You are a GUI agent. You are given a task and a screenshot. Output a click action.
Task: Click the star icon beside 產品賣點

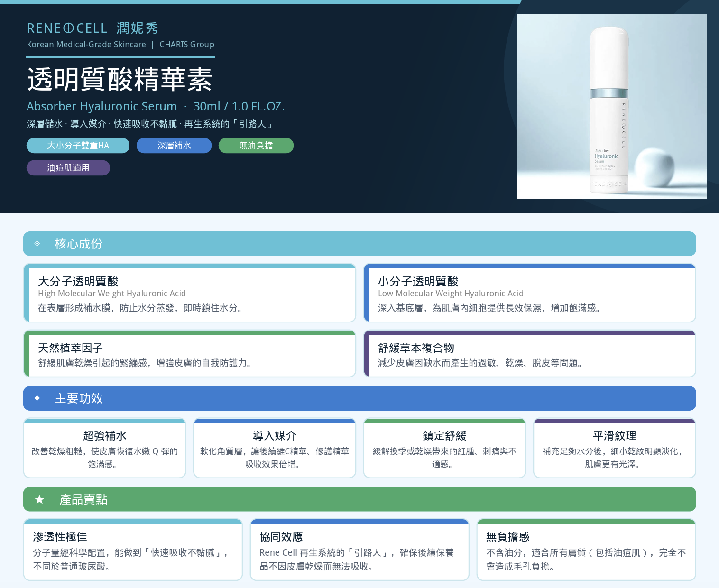(39, 499)
